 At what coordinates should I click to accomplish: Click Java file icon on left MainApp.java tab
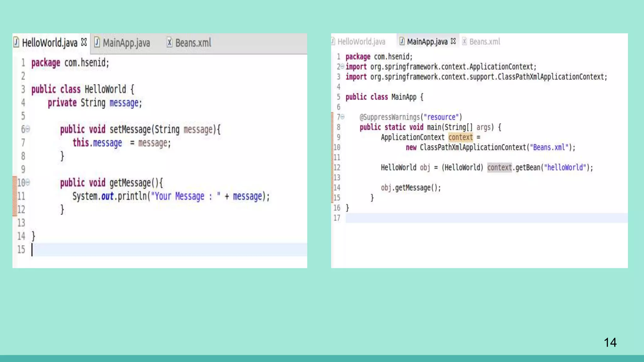tap(97, 42)
